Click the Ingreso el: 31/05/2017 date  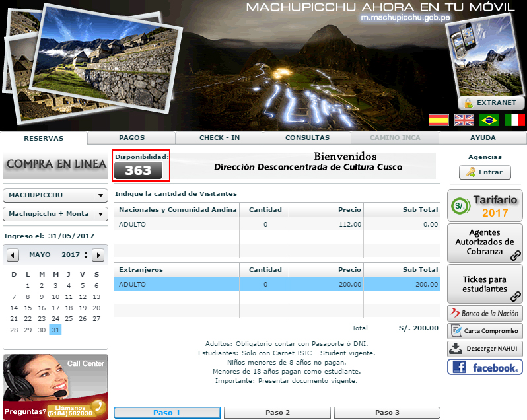pos(49,236)
